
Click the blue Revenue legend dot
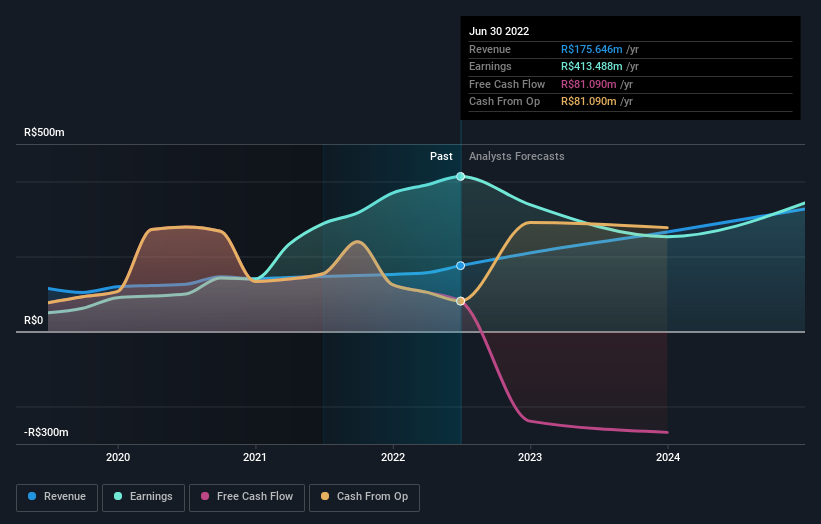[x=32, y=496]
